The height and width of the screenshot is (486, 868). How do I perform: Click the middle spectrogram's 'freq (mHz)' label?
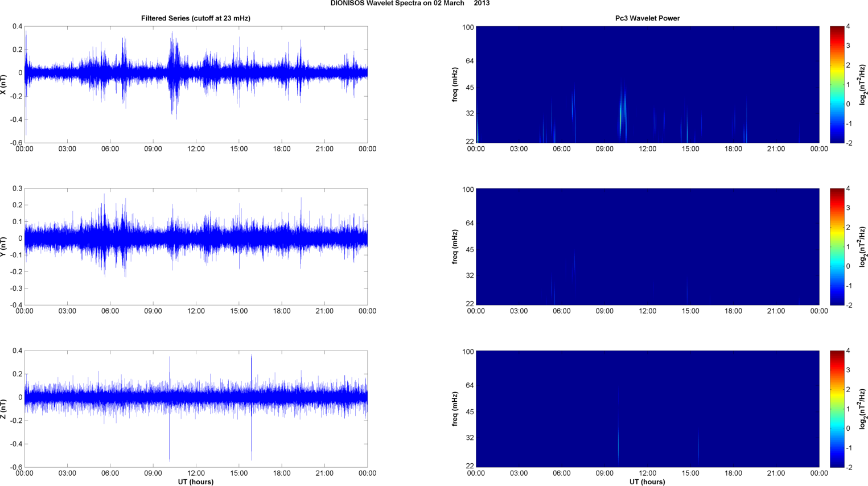(455, 247)
